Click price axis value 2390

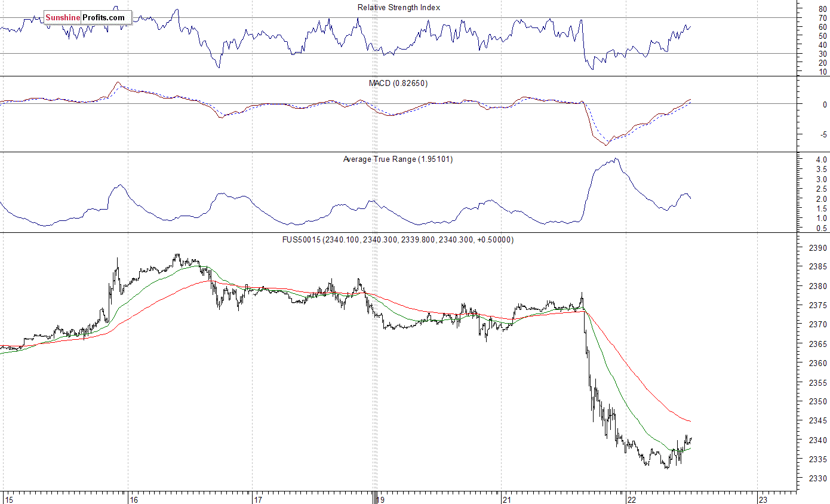pos(817,248)
